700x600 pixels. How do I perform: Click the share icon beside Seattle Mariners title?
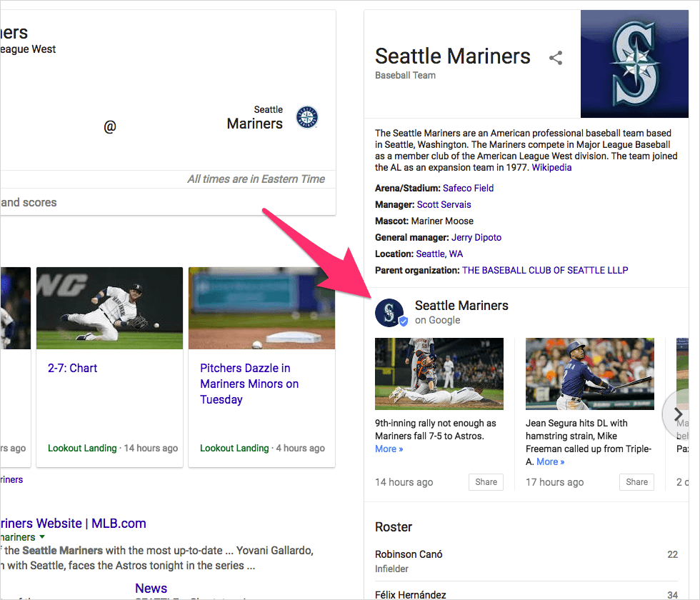point(556,58)
